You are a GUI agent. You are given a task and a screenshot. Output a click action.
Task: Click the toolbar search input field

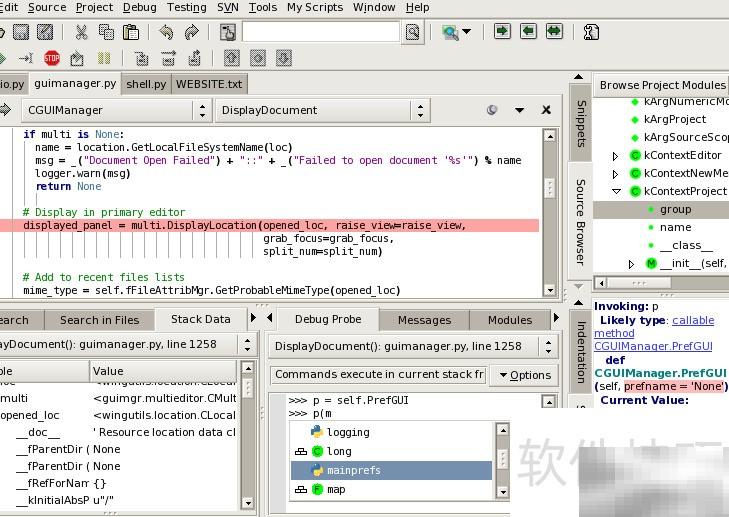[x=320, y=32]
